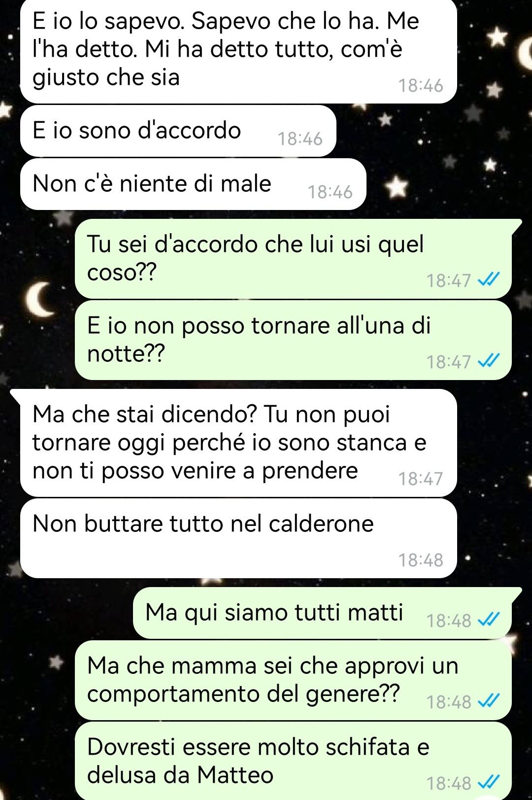The height and width of the screenshot is (800, 532).
Task: Tap the 18:48 timestamp under 'calderone' message
Action: [421, 560]
